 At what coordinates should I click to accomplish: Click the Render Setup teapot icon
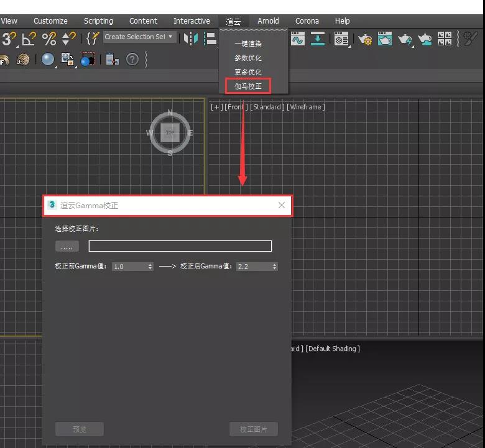(365, 40)
